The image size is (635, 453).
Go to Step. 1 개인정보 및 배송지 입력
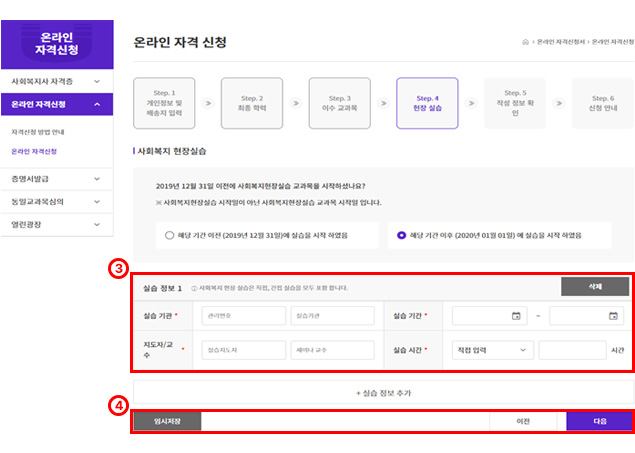[x=164, y=103]
